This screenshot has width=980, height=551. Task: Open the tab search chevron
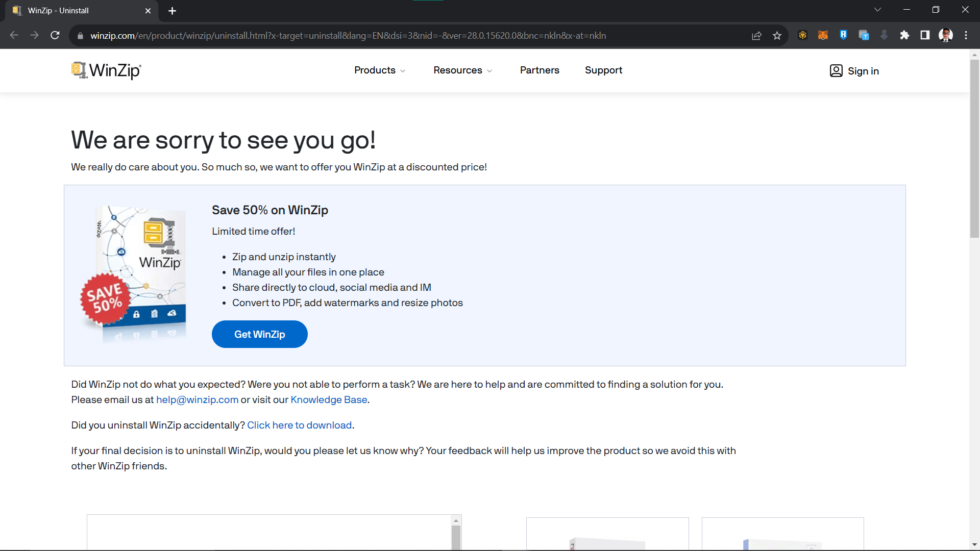click(878, 9)
